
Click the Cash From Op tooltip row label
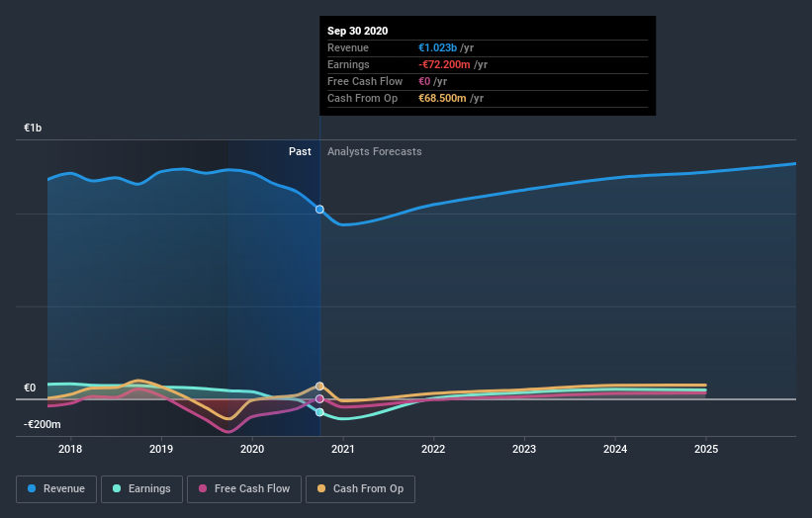point(363,98)
